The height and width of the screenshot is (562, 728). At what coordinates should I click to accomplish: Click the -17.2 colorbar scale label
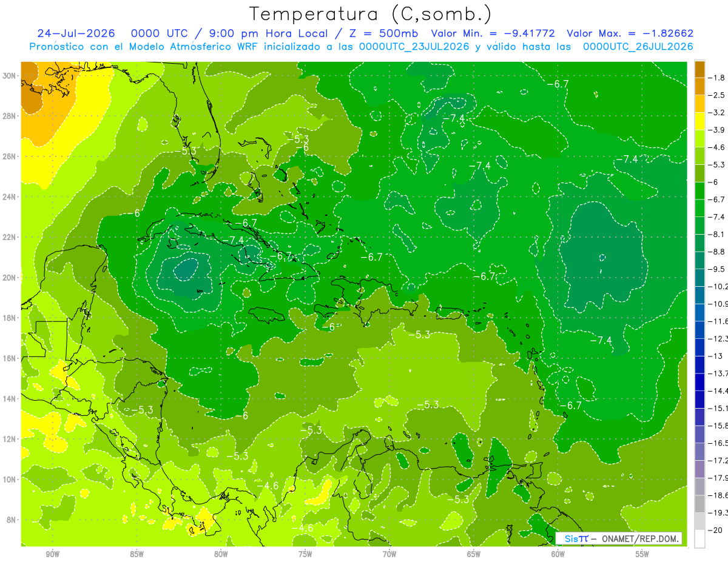click(718, 461)
